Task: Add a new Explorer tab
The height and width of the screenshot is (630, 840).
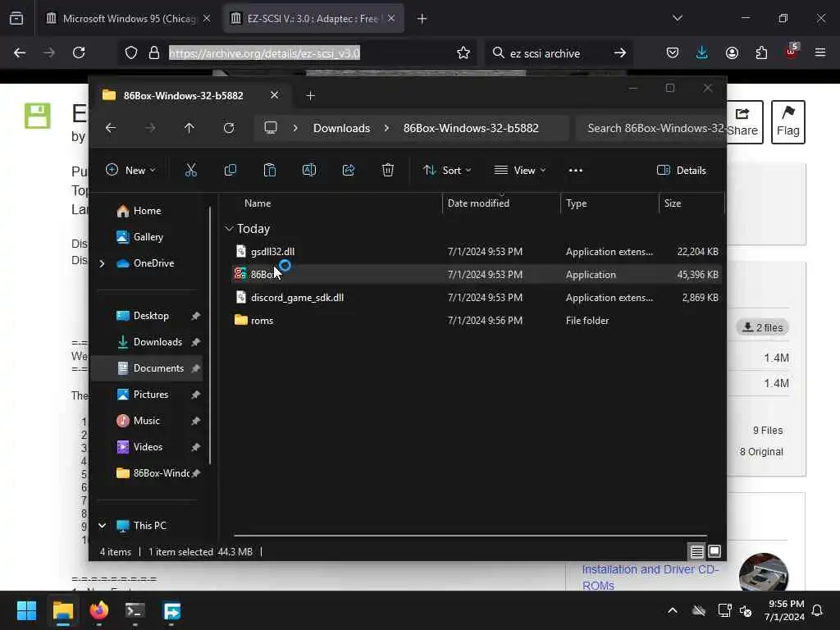Action: (x=310, y=96)
